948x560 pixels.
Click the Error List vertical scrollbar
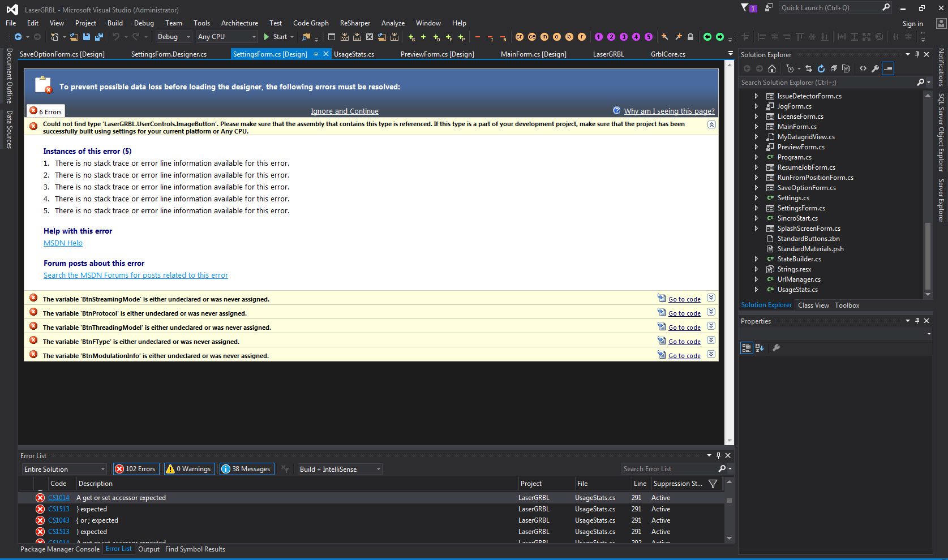(729, 510)
